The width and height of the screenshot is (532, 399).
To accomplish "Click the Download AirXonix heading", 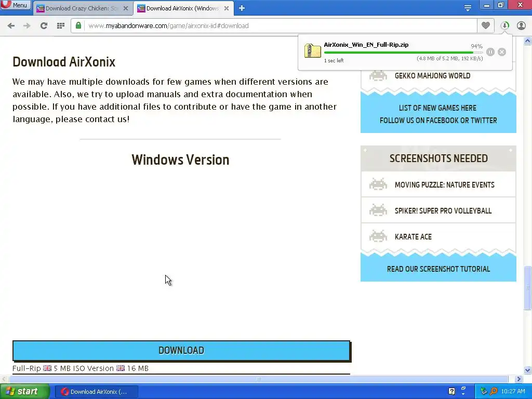I will (64, 62).
